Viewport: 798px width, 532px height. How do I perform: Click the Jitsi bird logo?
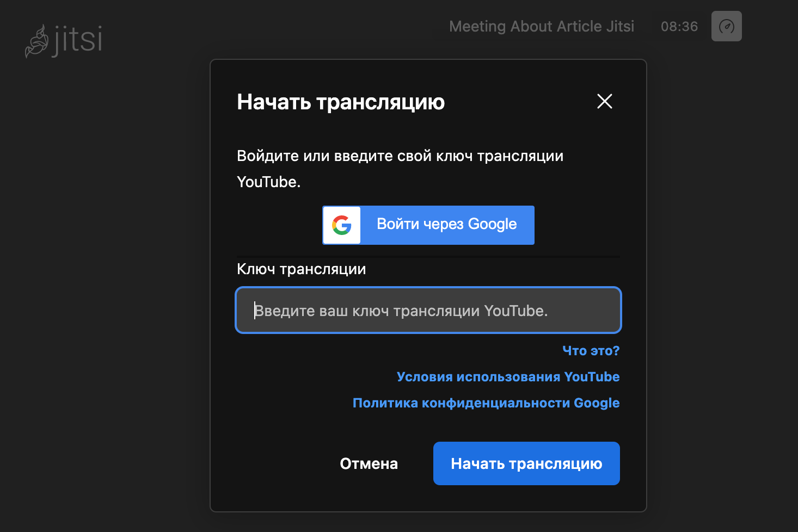click(37, 41)
